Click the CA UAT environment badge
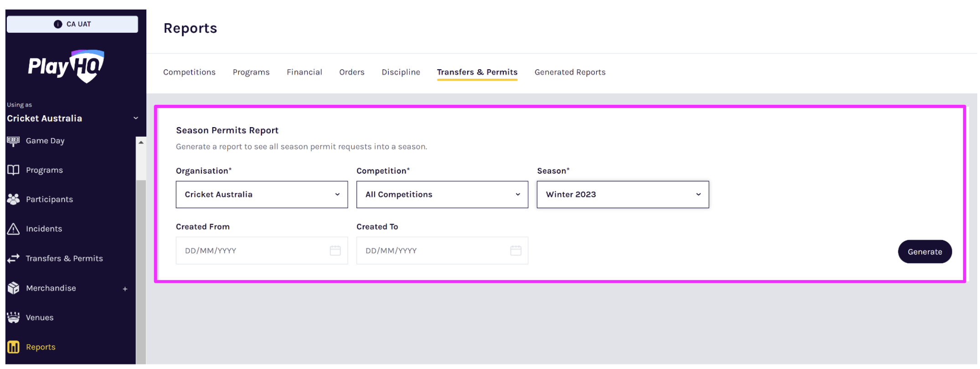The width and height of the screenshot is (980, 369). (72, 24)
